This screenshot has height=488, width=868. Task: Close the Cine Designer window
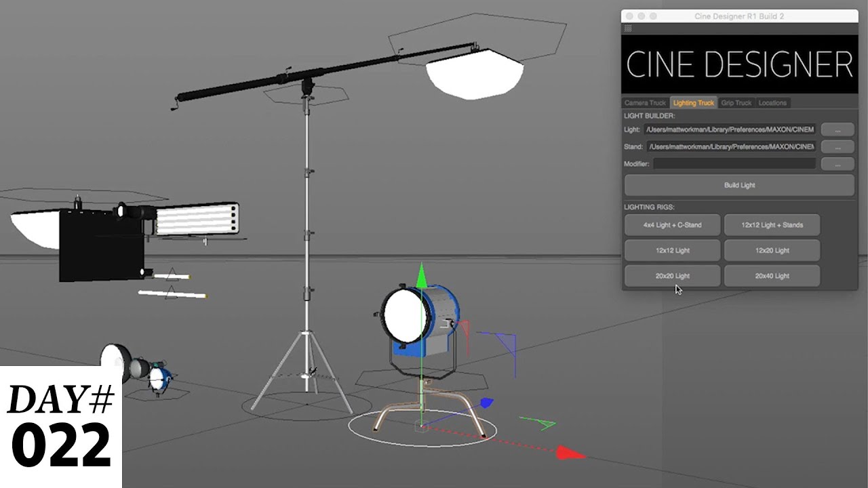(x=629, y=16)
